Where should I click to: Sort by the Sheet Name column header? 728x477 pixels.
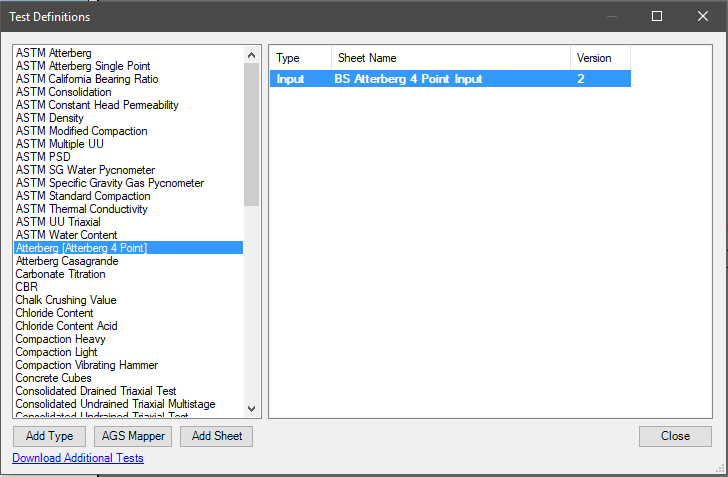pos(451,58)
